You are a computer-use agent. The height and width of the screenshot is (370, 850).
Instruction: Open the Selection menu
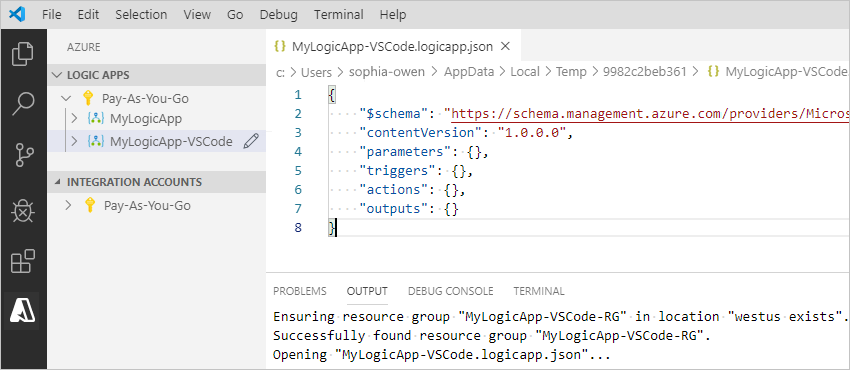click(141, 15)
